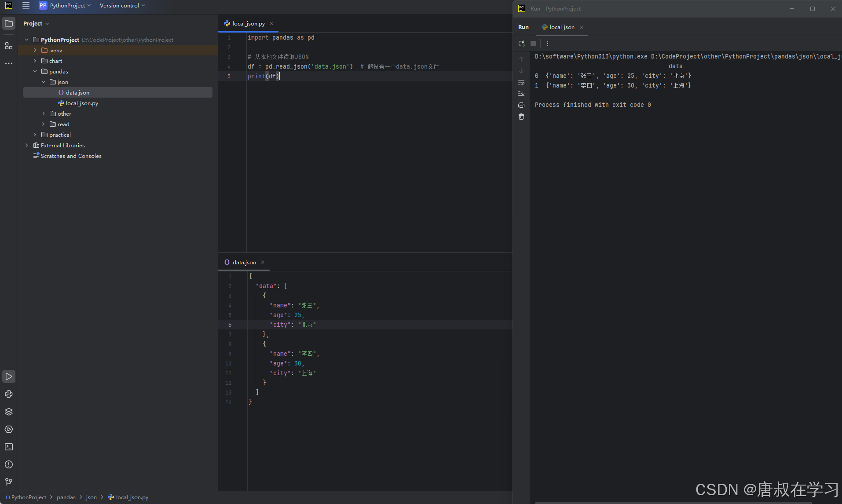Screen dimensions: 842x504
Task: Open the Project view options dropdown
Action: point(36,24)
